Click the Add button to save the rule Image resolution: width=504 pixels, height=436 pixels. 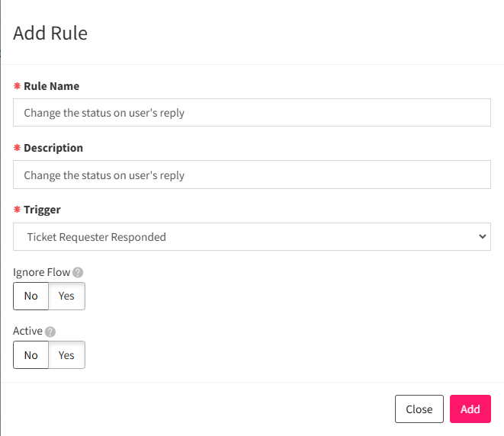[470, 409]
